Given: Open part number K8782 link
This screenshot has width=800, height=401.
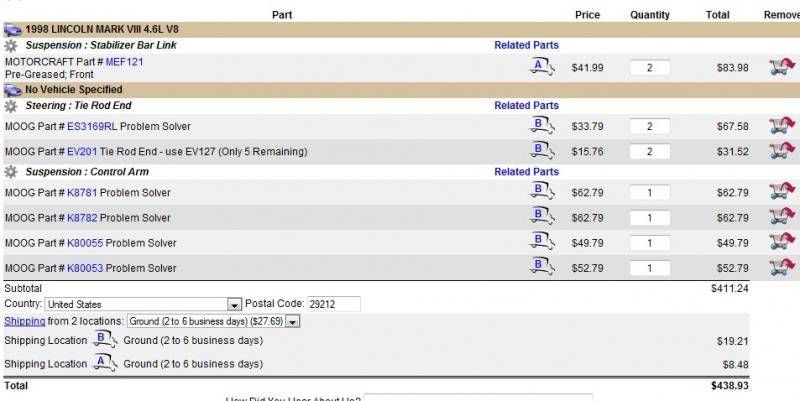Looking at the screenshot, I should click(x=83, y=218).
